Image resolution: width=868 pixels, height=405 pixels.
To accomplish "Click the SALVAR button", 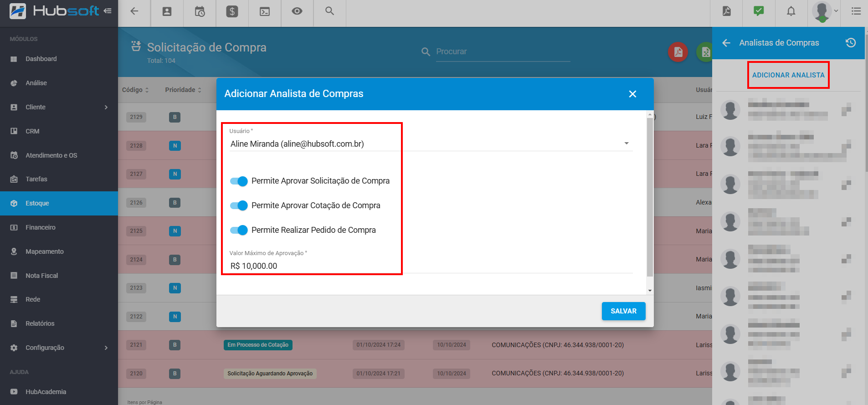I will pyautogui.click(x=623, y=311).
